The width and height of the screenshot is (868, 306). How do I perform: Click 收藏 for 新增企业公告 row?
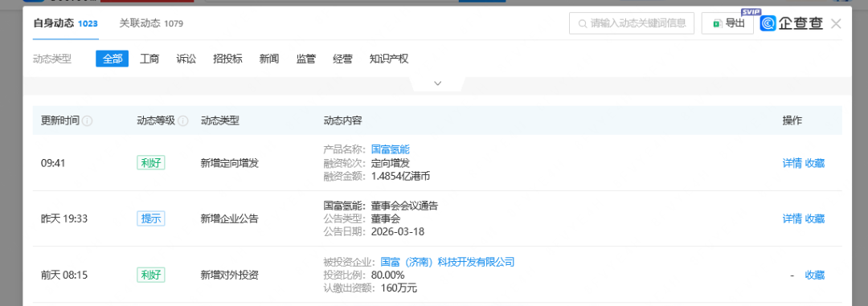coord(814,218)
